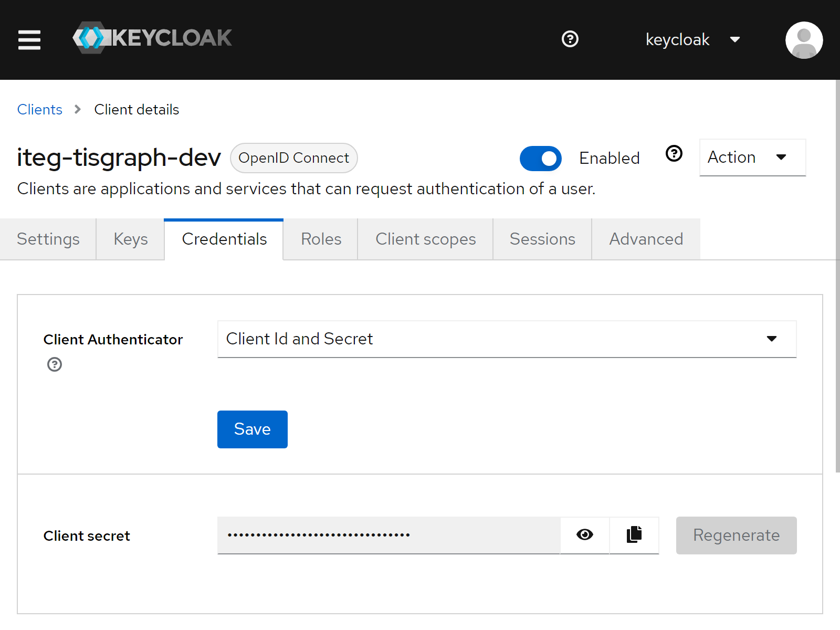Open the Action dropdown
Screen dimensions: 840x630
click(752, 157)
